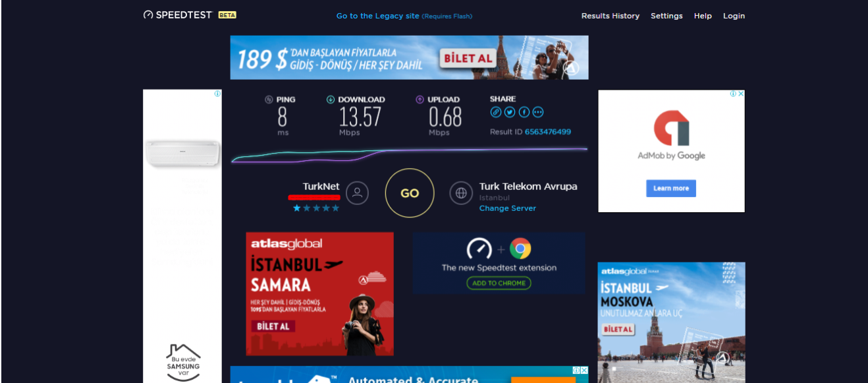Click BİLET AL in the Istanbul Moskova ad
The width and height of the screenshot is (868, 383).
tap(618, 329)
